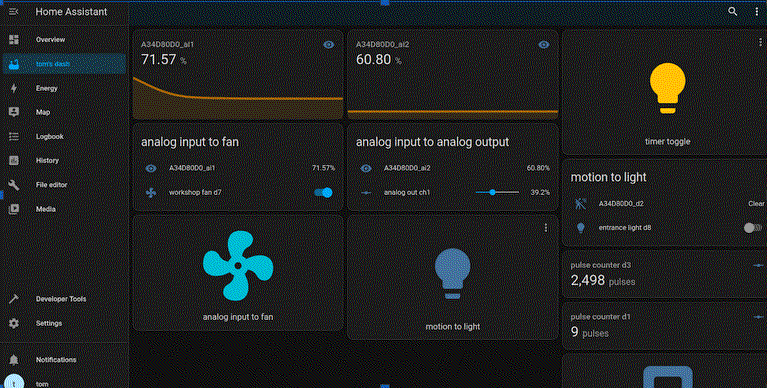Toggle the workshop fan d7 switch
Viewport: 767px width, 388px height.
pos(323,192)
